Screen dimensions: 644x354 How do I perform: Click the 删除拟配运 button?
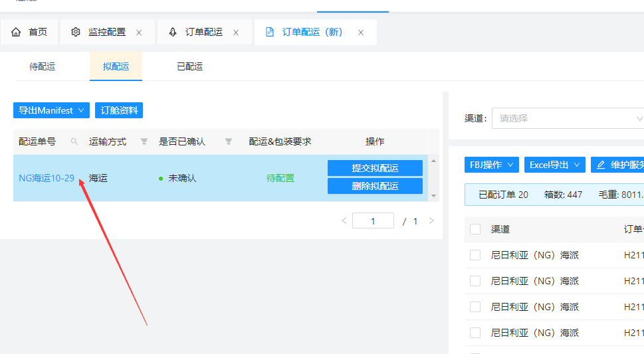375,186
